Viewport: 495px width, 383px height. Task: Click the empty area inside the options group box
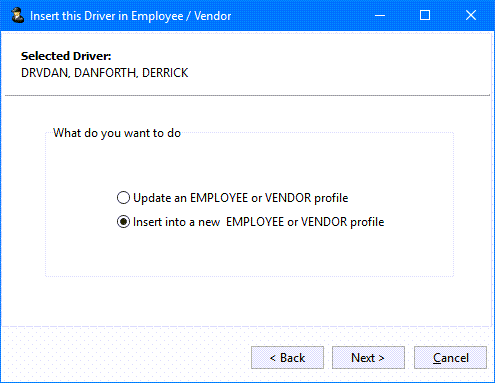coord(249,163)
